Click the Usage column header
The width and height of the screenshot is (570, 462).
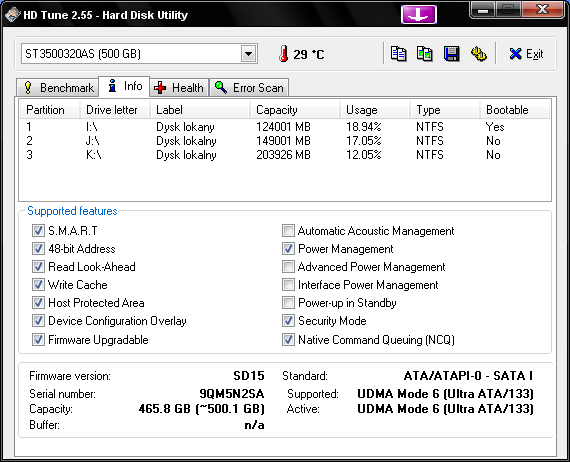pyautogui.click(x=375, y=110)
